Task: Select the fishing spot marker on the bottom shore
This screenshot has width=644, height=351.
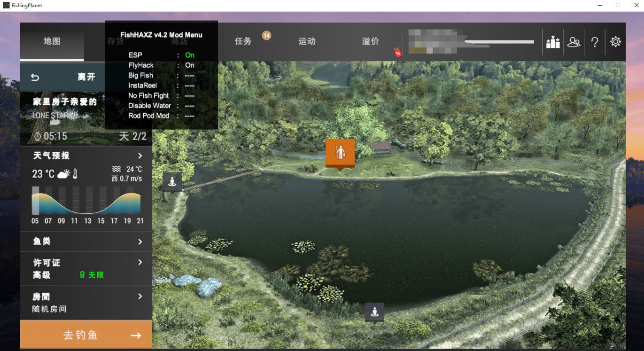Action: coord(374,312)
